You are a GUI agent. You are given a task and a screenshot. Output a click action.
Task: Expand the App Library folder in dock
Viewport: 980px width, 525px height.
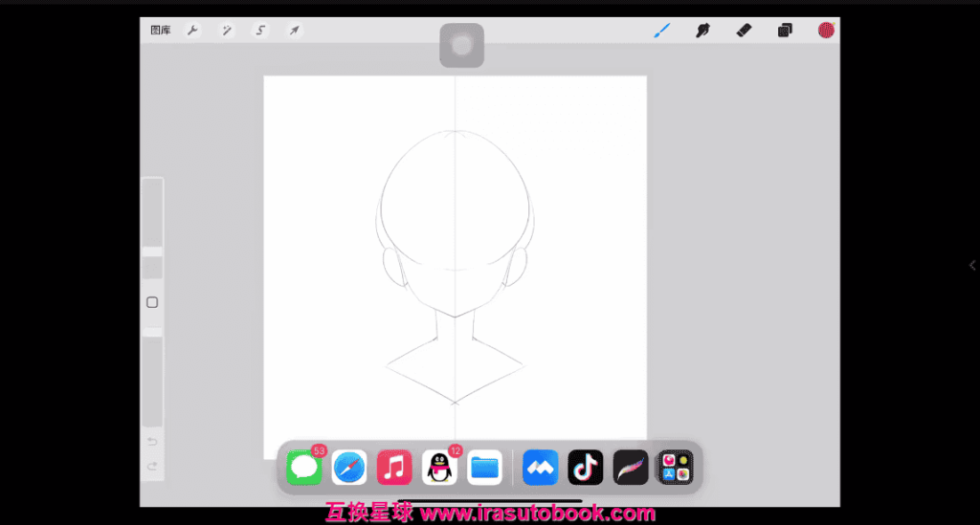pyautogui.click(x=675, y=468)
